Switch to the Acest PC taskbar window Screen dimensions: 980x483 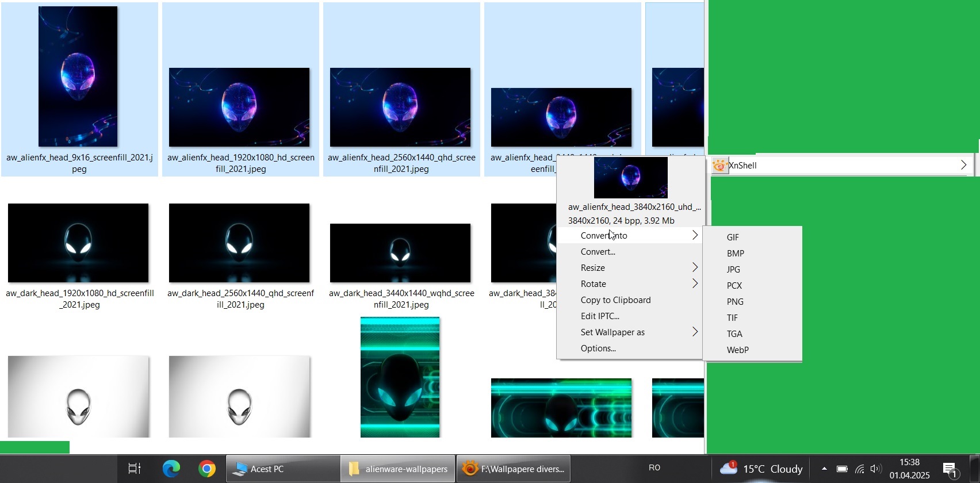point(282,469)
